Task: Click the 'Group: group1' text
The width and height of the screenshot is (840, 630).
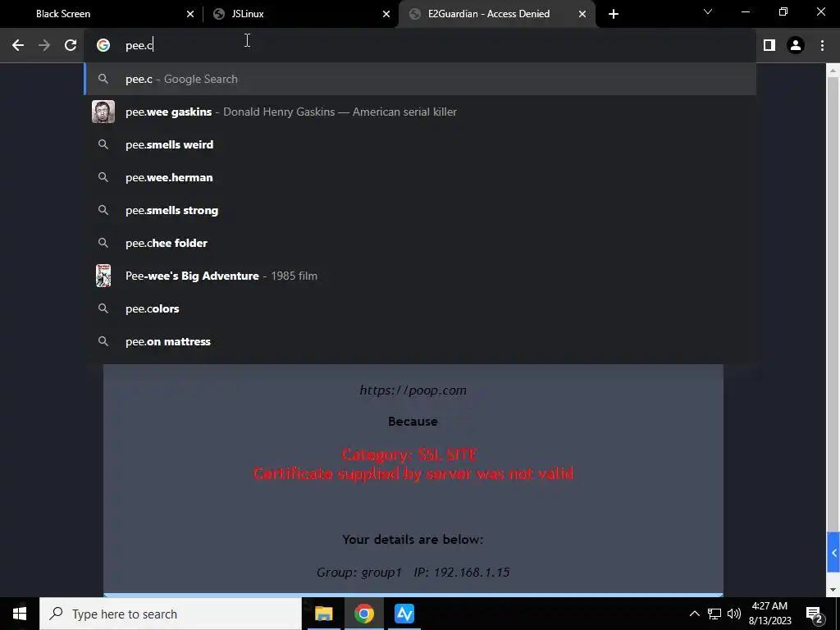Action: (359, 572)
